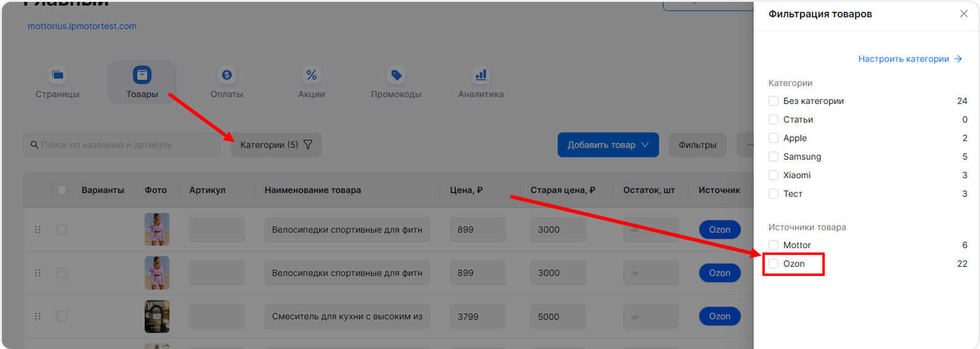Open the three-dots more options menu
Image resolution: width=980 pixels, height=349 pixels.
(x=748, y=145)
